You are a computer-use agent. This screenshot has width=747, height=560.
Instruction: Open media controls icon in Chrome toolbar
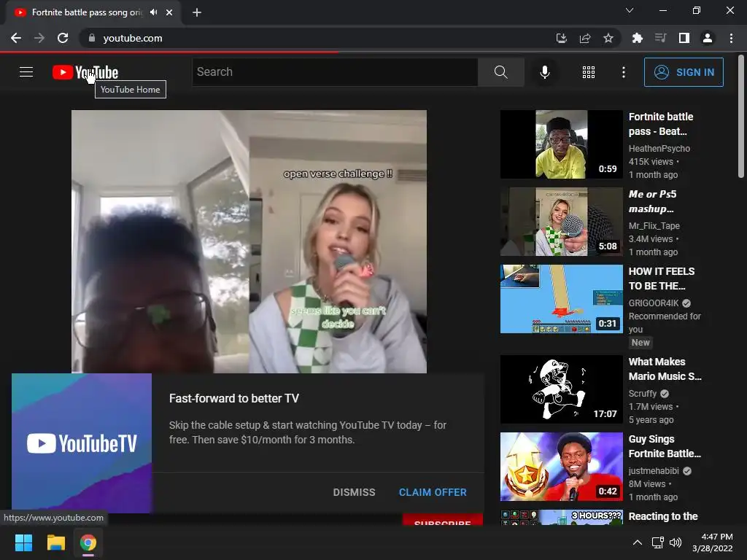point(660,38)
